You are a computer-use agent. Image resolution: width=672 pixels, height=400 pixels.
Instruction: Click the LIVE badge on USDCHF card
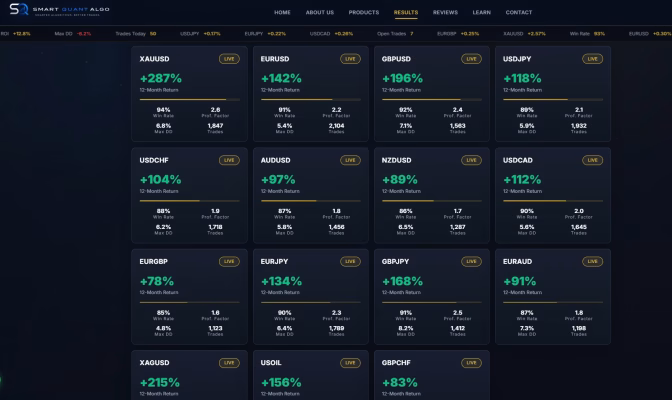point(229,160)
